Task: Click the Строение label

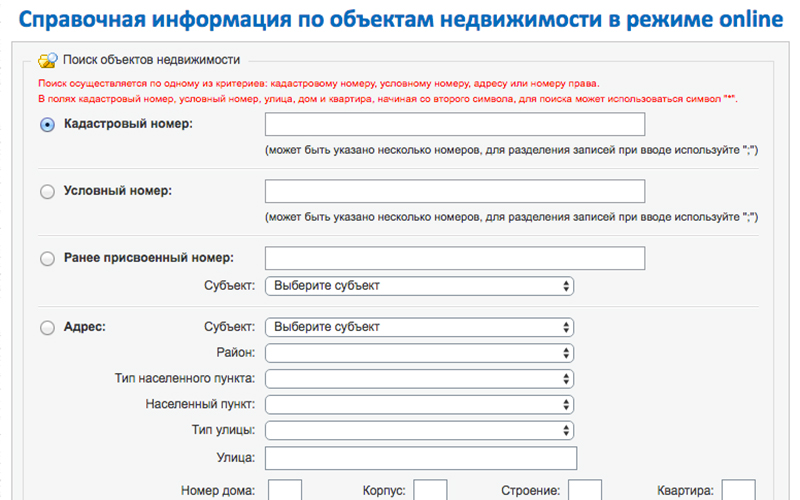Action: pyautogui.click(x=530, y=491)
